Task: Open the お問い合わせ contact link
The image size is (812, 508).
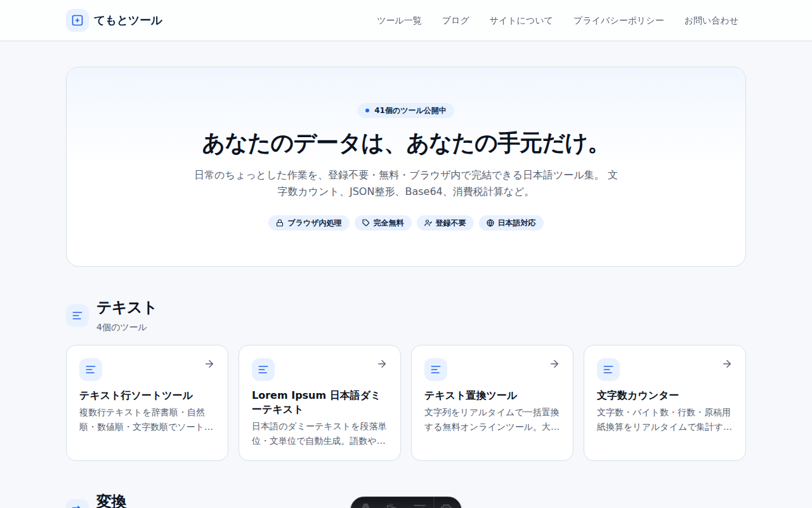Action: tap(711, 20)
